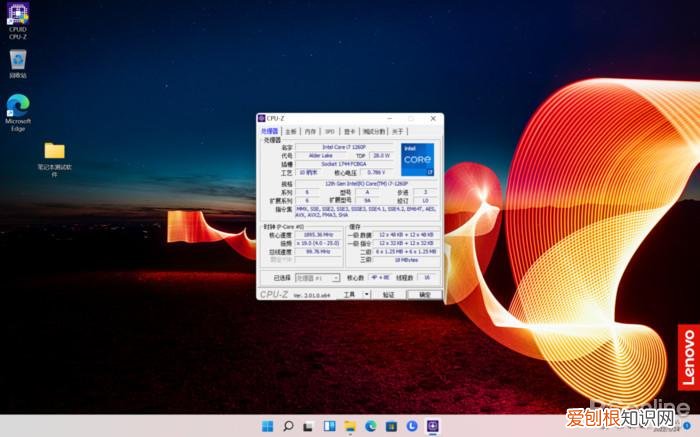Open Microsoft Store from the taskbar
This screenshot has width=700, height=437.
point(391,427)
